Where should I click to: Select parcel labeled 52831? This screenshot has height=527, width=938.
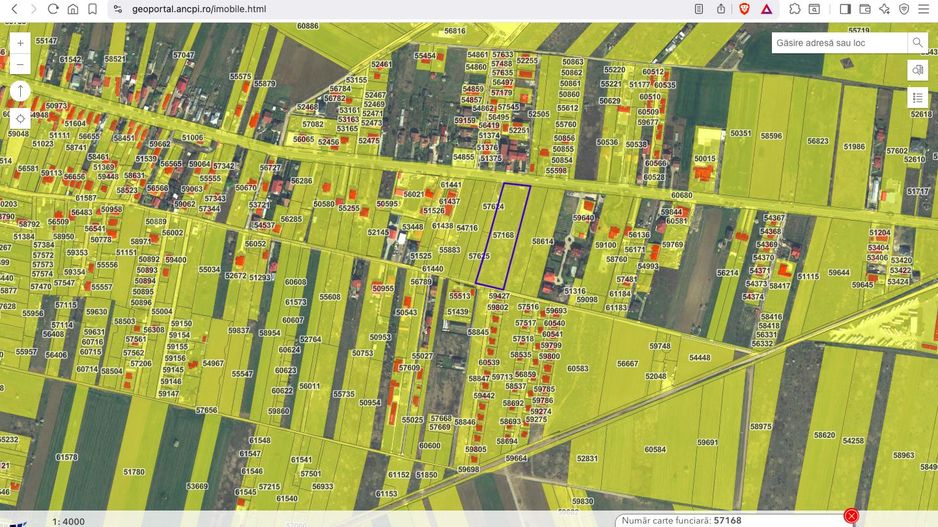click(587, 458)
